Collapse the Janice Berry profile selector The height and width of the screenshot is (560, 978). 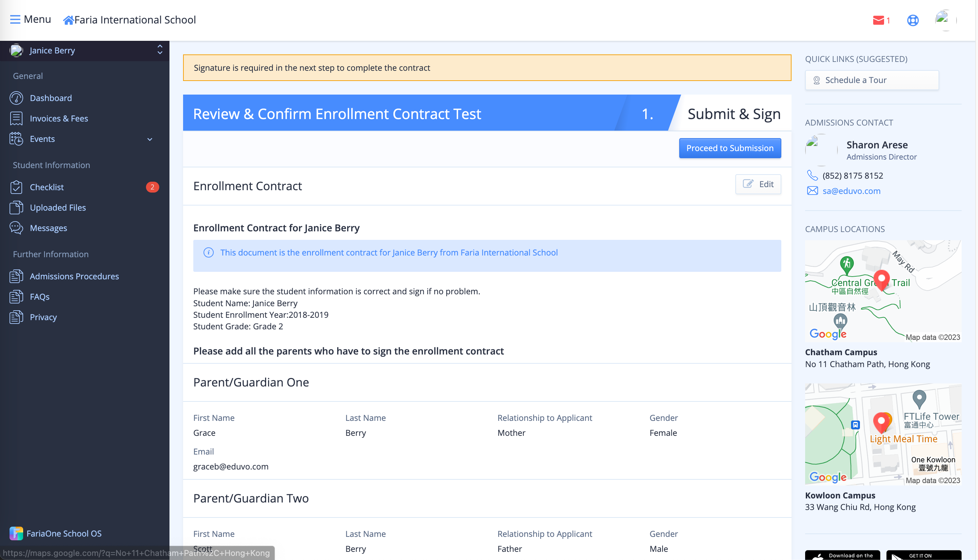(x=160, y=50)
